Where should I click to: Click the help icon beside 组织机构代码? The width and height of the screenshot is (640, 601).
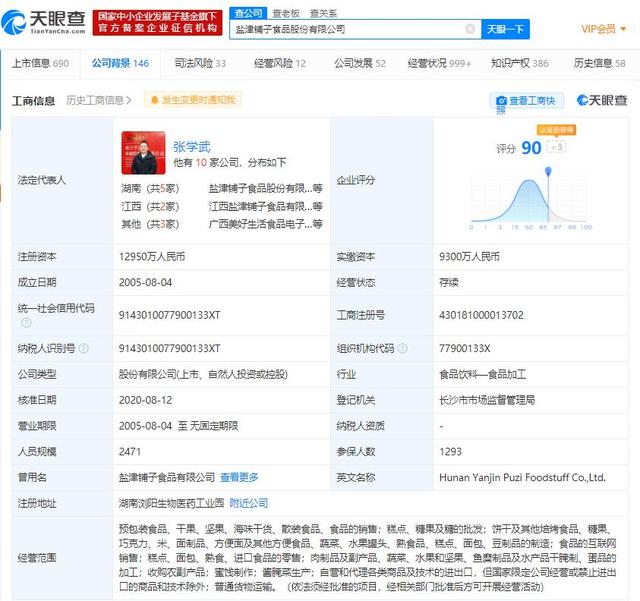pos(402,348)
